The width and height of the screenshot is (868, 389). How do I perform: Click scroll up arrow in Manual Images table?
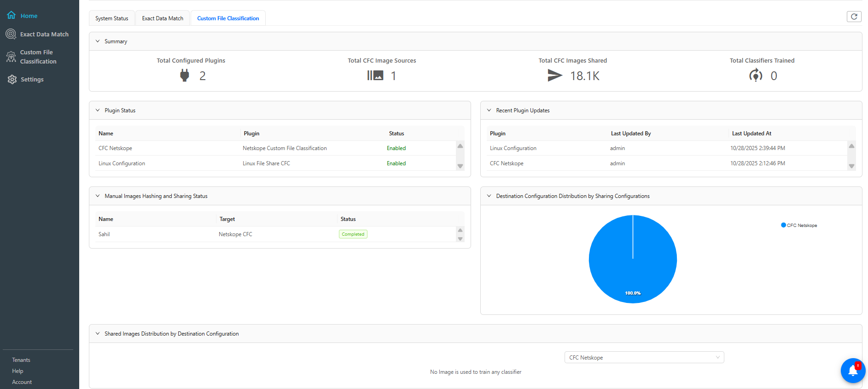[x=460, y=230]
